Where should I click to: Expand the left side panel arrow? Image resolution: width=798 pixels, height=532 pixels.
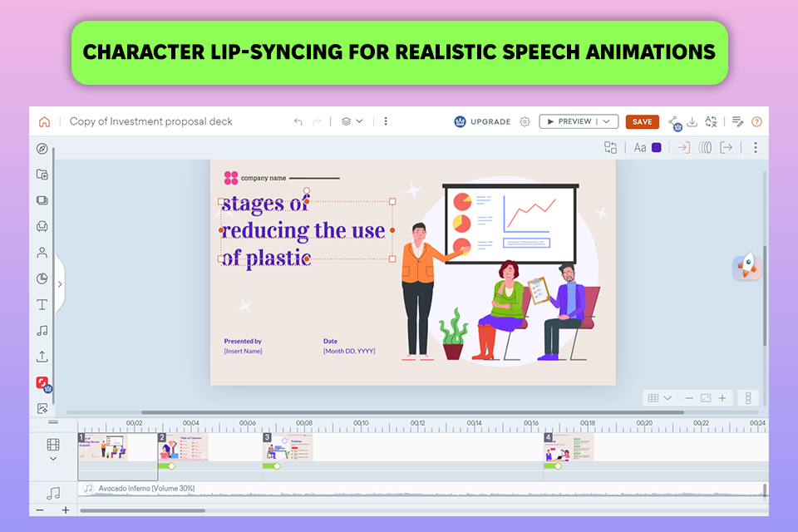(x=60, y=284)
